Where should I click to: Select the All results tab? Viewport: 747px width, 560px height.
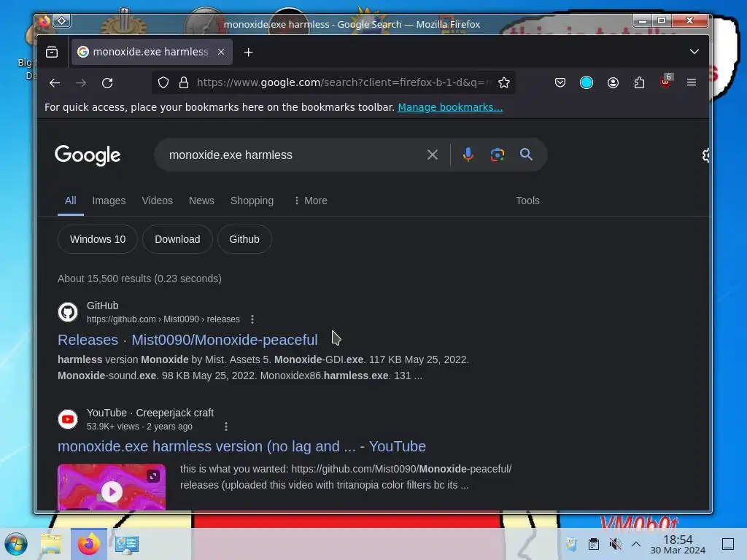[x=71, y=201]
